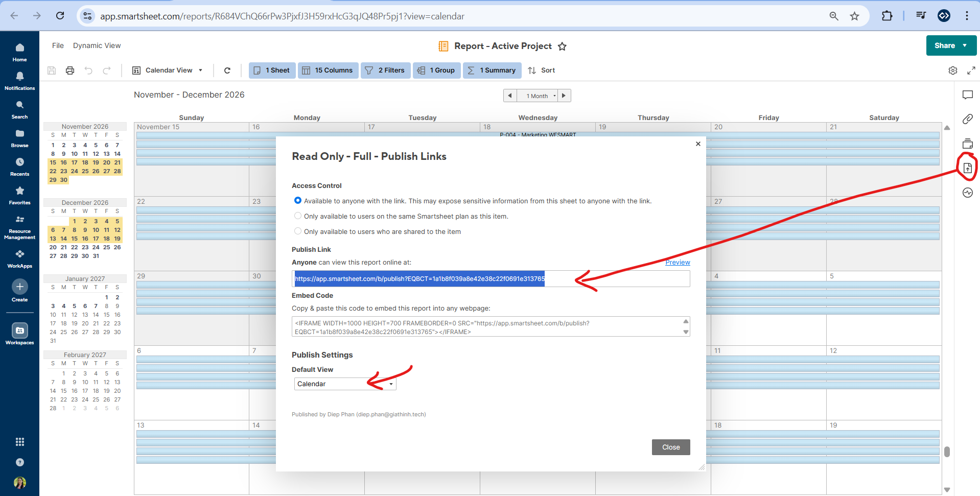Dismiss the dialog with the X
The height and width of the screenshot is (496, 980).
tap(698, 144)
